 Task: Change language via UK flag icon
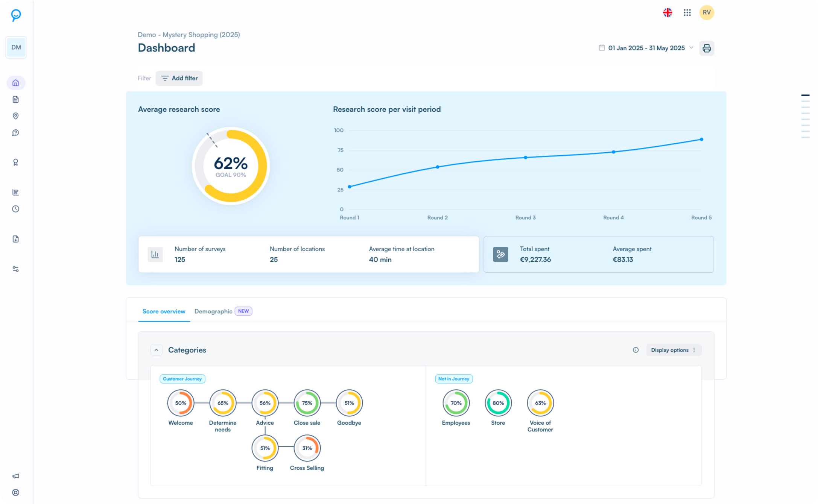(x=667, y=13)
